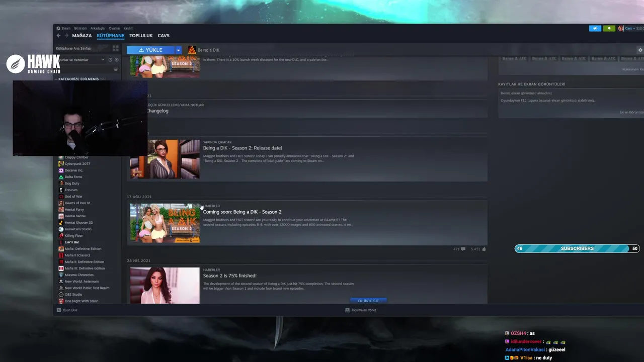This screenshot has height=362, width=644.
Task: Select Crappy Climber in library list
Action: point(76,157)
